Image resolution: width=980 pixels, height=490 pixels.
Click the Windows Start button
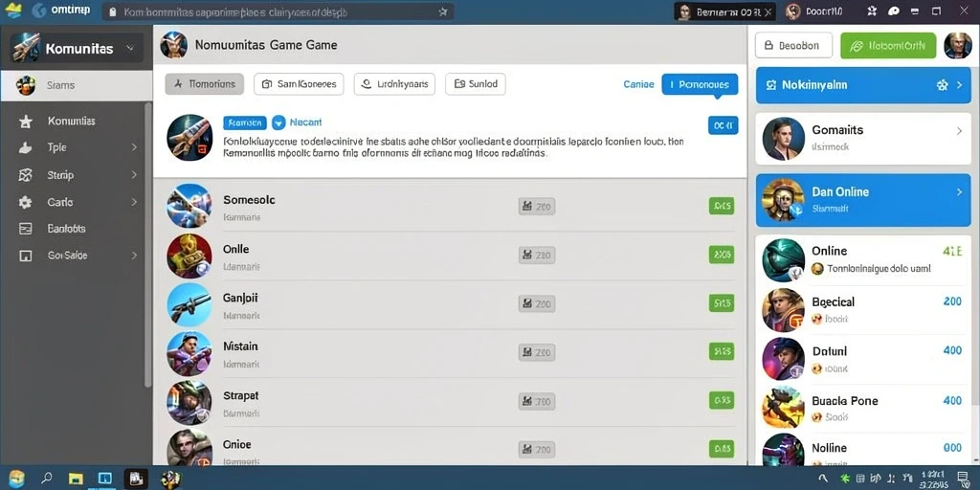pyautogui.click(x=16, y=479)
